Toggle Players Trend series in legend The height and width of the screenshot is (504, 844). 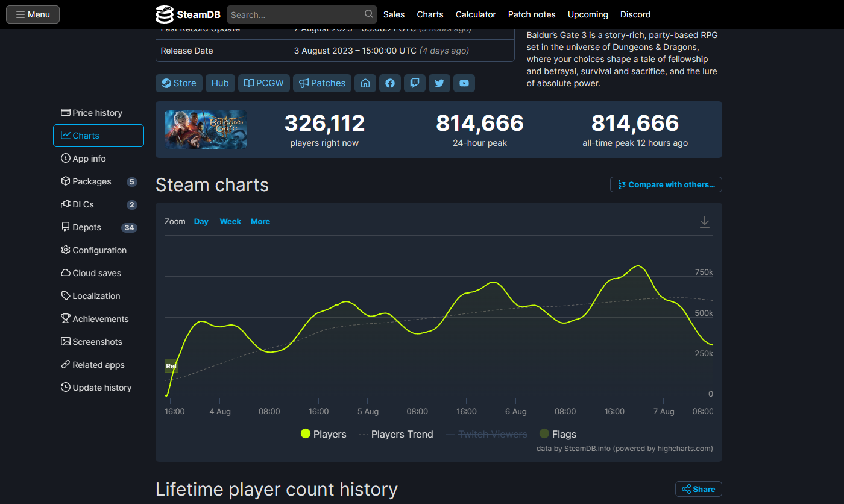pos(396,434)
